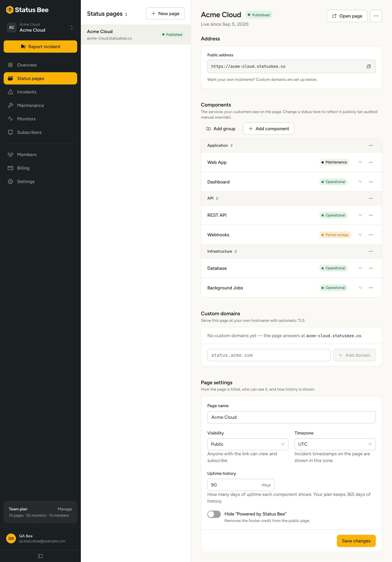Open the Acme Cloud workspace switcher
Viewport: 392px width, 562px height.
coord(40,27)
